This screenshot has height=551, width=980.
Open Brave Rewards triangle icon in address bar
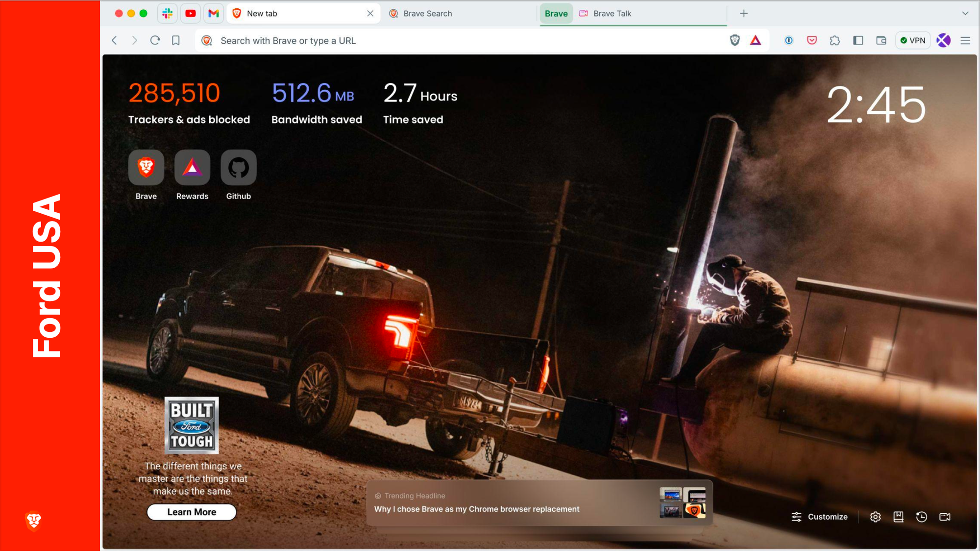pos(756,41)
